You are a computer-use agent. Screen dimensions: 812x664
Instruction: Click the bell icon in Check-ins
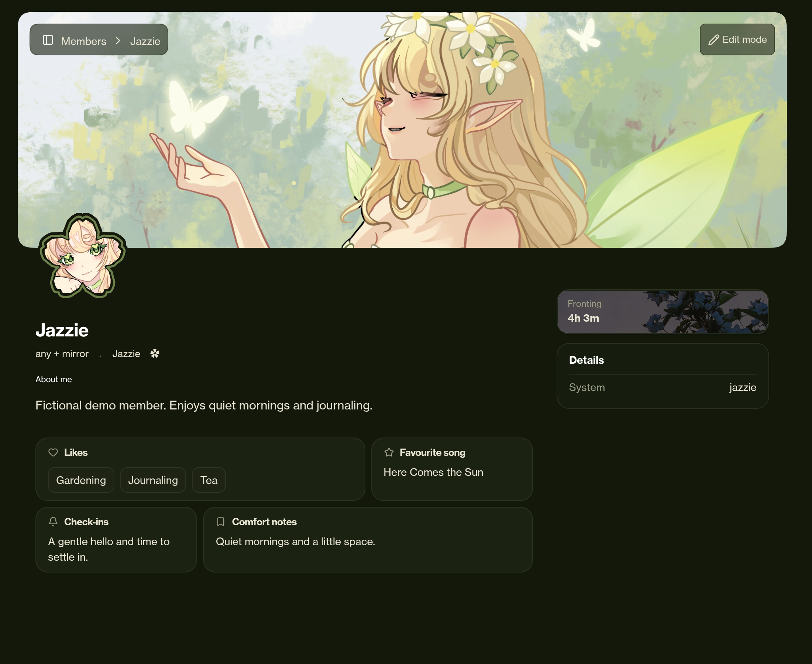click(53, 522)
